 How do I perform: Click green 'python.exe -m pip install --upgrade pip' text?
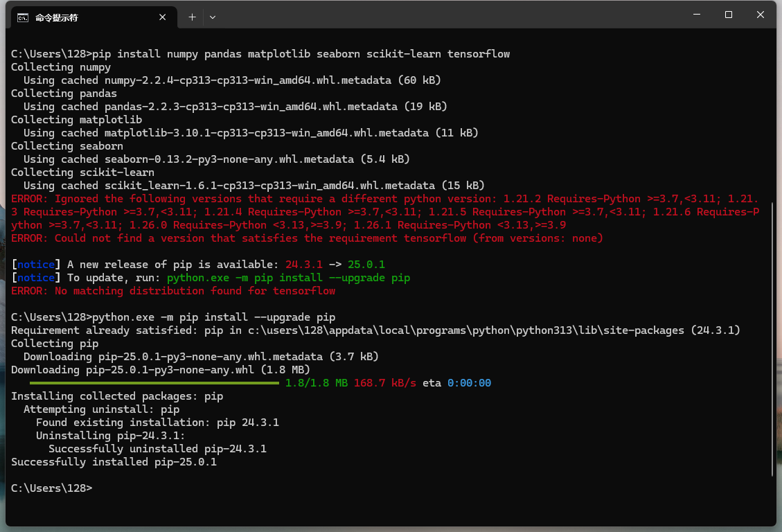tap(288, 278)
